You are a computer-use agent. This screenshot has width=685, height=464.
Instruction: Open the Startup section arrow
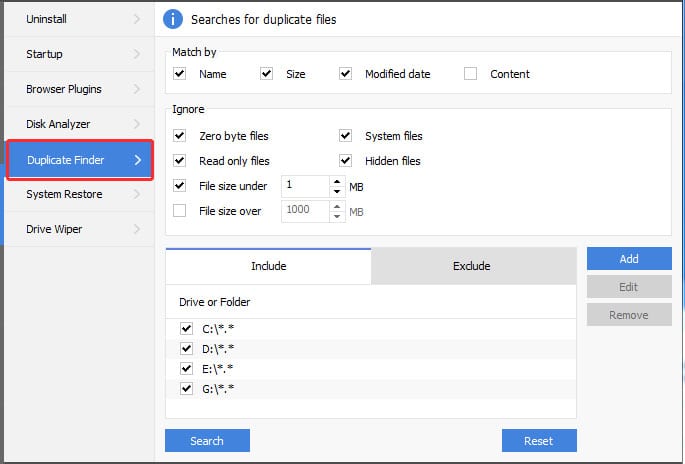(x=137, y=54)
